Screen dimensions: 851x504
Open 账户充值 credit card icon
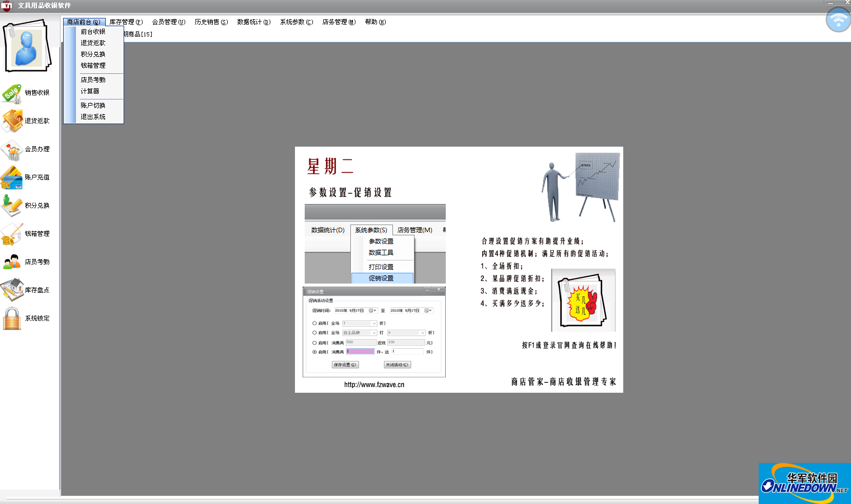pyautogui.click(x=12, y=177)
